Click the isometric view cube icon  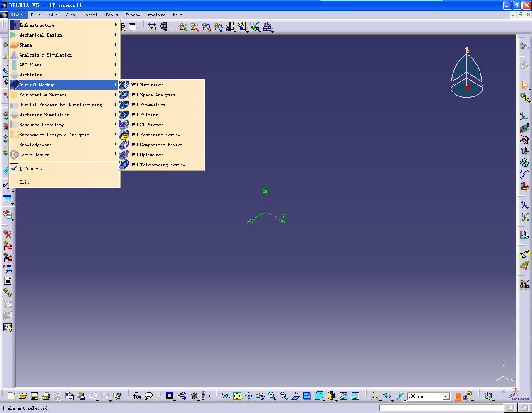click(319, 396)
